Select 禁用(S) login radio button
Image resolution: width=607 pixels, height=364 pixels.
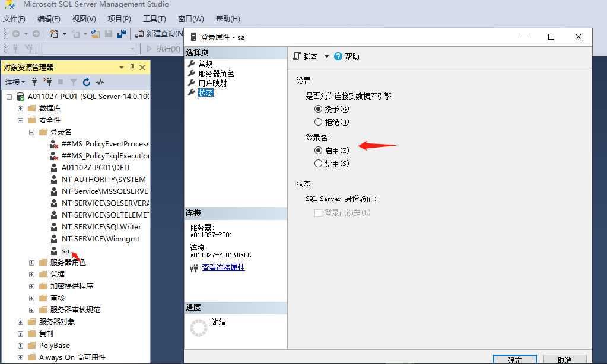coord(318,163)
